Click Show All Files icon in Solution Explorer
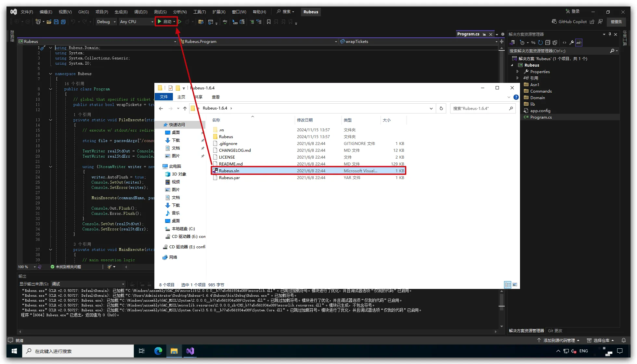The image size is (637, 364). pyautogui.click(x=555, y=43)
